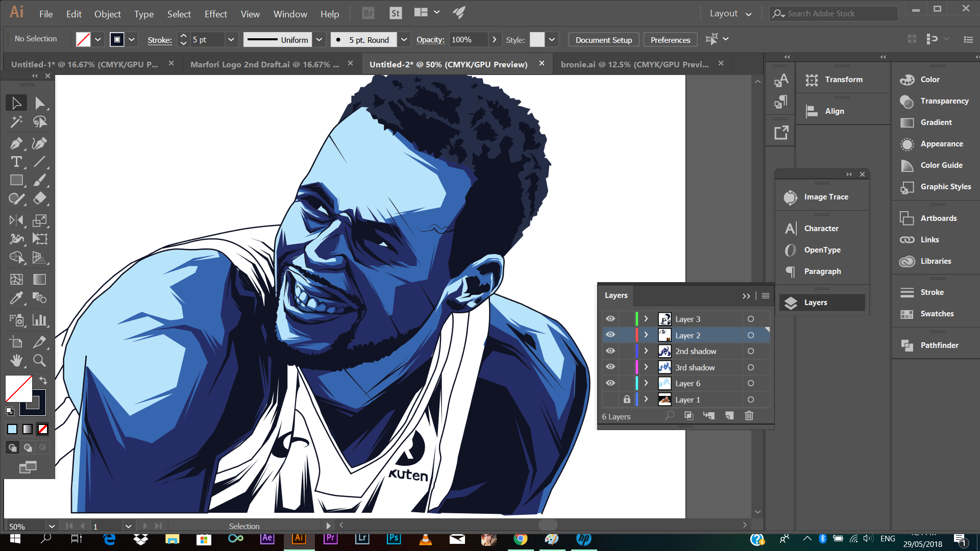Select the Type tool
The height and width of the screenshot is (551, 980).
click(x=16, y=162)
